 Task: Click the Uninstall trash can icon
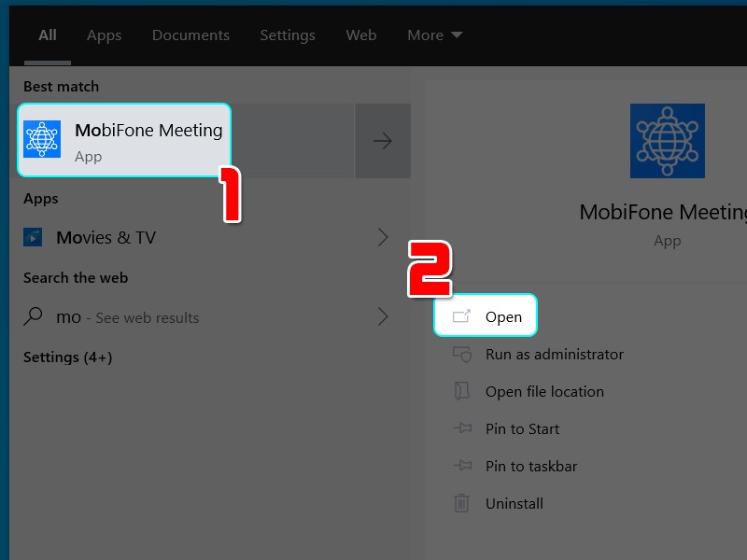pyautogui.click(x=461, y=503)
